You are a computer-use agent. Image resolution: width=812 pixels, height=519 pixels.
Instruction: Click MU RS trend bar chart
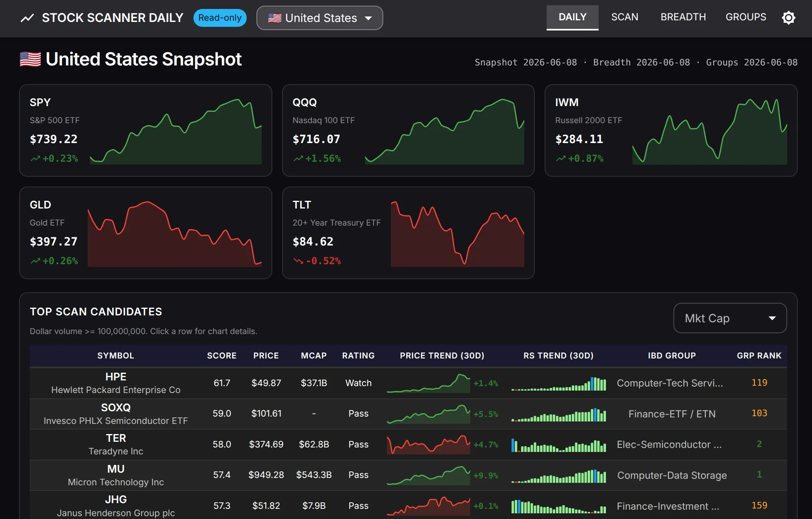click(x=559, y=476)
